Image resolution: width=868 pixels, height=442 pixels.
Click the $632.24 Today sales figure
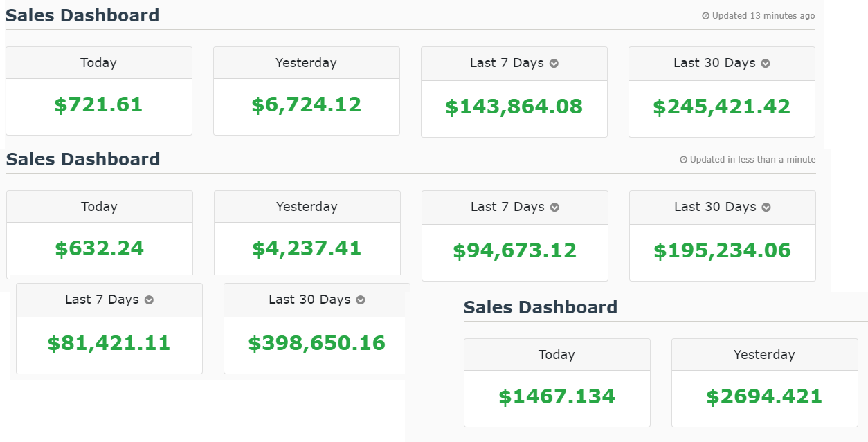tap(99, 248)
